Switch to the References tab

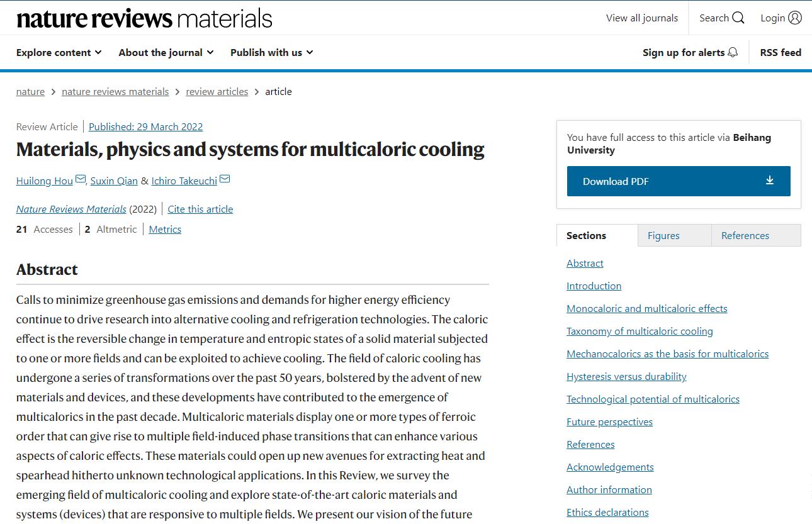click(745, 235)
